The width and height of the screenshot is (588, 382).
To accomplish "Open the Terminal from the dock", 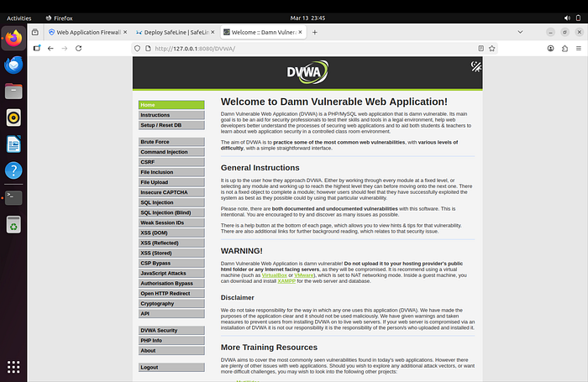I will 13,197.
